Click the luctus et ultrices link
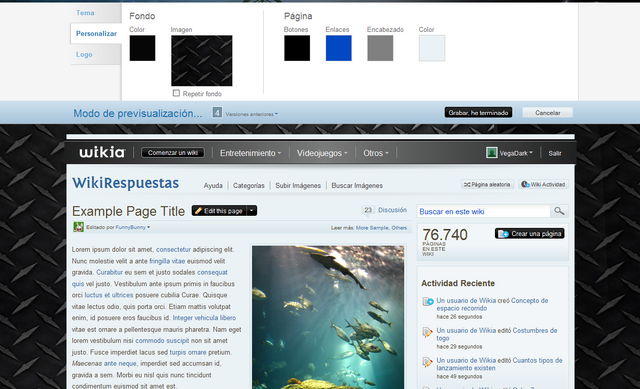Viewport: 640px width, 389px height. 109,295
